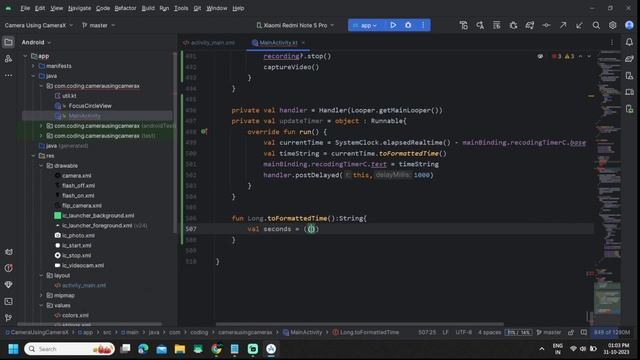The width and height of the screenshot is (640, 360).
Task: Click gutter override marker at run()
Action: click(204, 131)
